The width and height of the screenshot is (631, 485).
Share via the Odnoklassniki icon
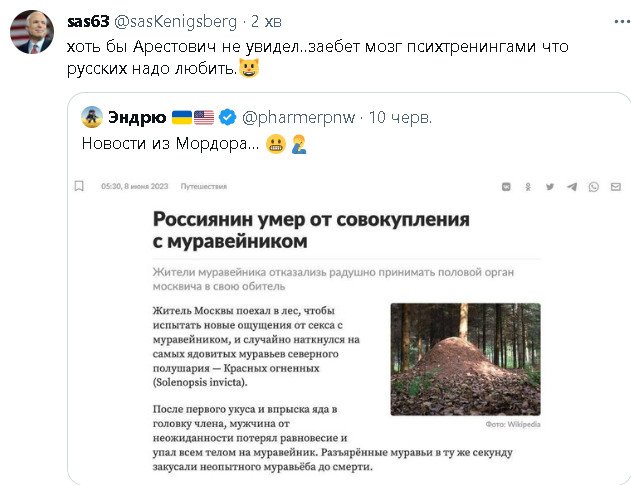[528, 186]
